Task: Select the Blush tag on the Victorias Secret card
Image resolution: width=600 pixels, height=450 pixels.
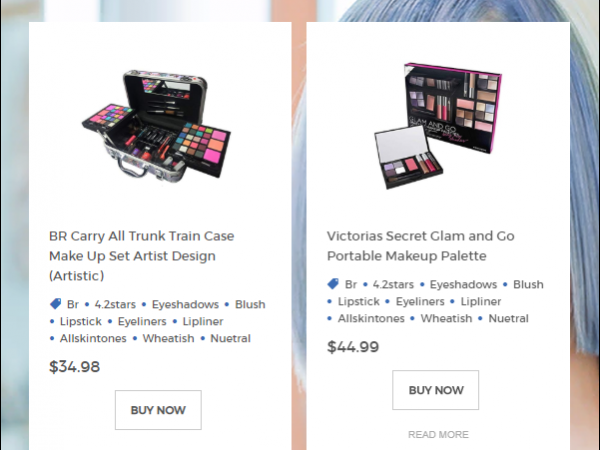Action: point(528,284)
